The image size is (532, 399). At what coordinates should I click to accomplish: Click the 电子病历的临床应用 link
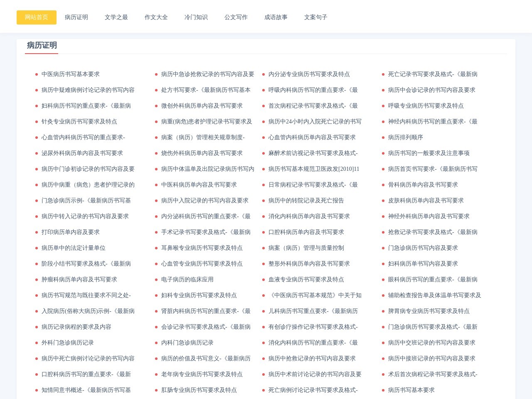187,280
